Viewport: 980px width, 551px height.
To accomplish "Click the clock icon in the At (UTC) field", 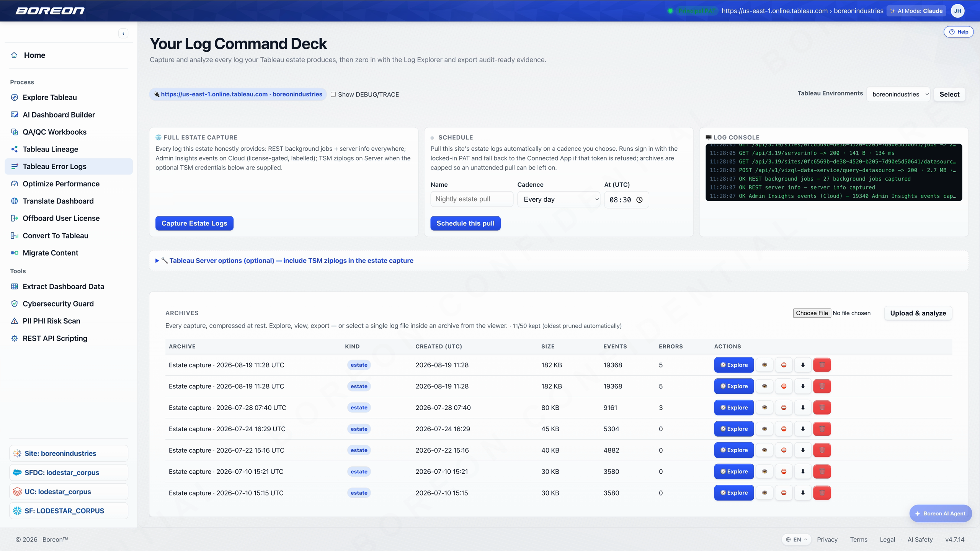I will coord(639,200).
